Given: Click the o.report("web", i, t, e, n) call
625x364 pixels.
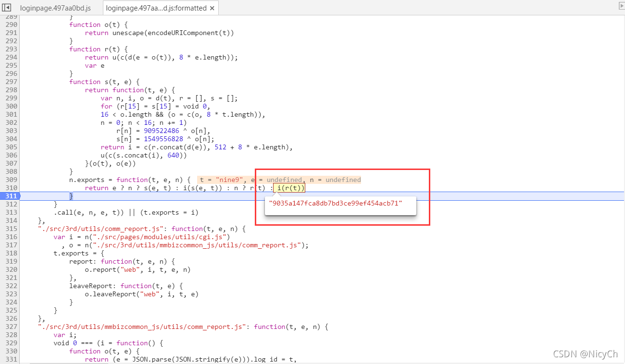Looking at the screenshot, I should (x=138, y=269).
